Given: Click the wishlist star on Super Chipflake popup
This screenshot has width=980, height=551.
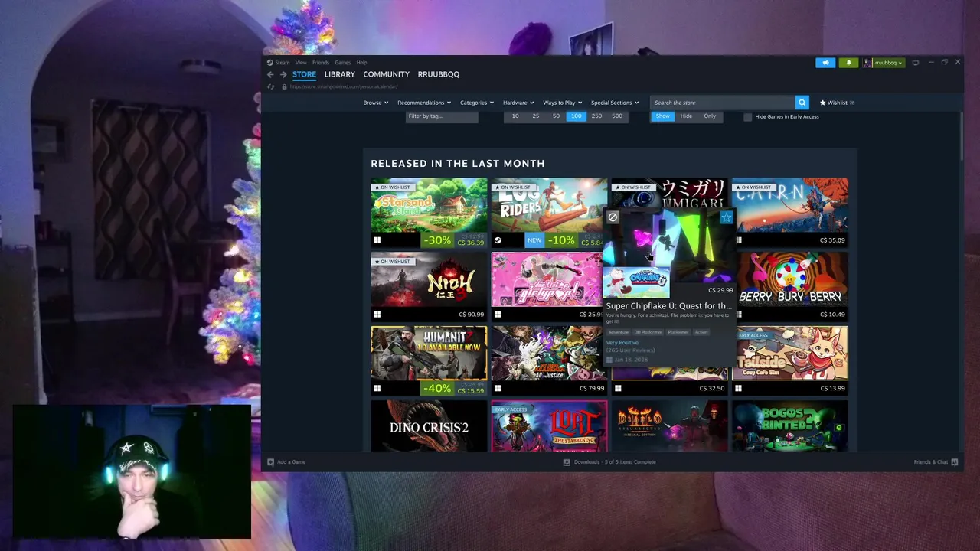Looking at the screenshot, I should tap(726, 217).
